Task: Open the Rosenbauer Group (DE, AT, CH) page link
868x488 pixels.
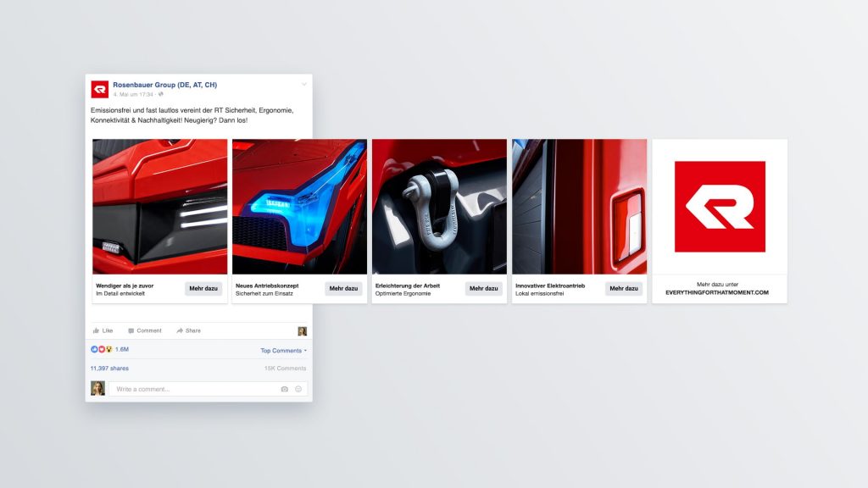Action: (x=165, y=85)
